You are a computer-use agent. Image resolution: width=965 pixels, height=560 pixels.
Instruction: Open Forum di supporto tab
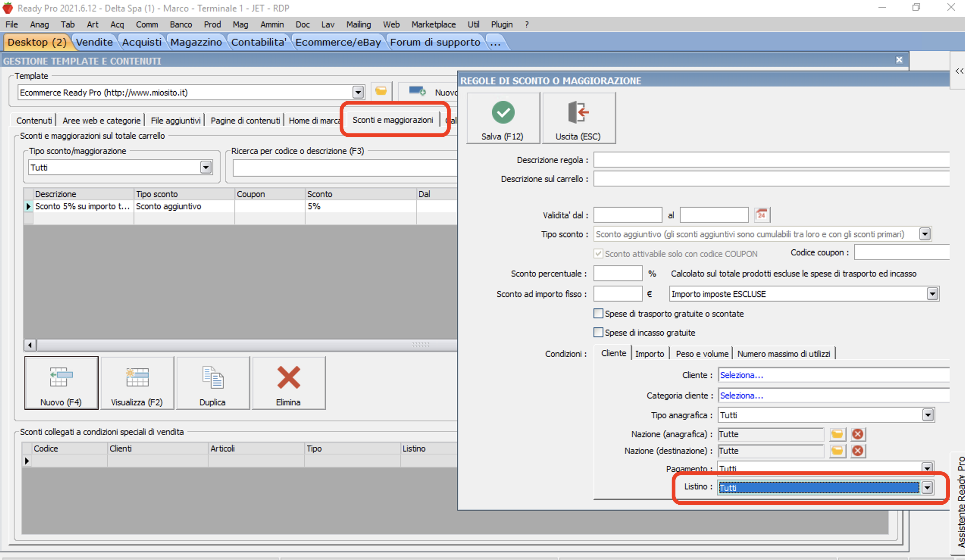pyautogui.click(x=435, y=42)
